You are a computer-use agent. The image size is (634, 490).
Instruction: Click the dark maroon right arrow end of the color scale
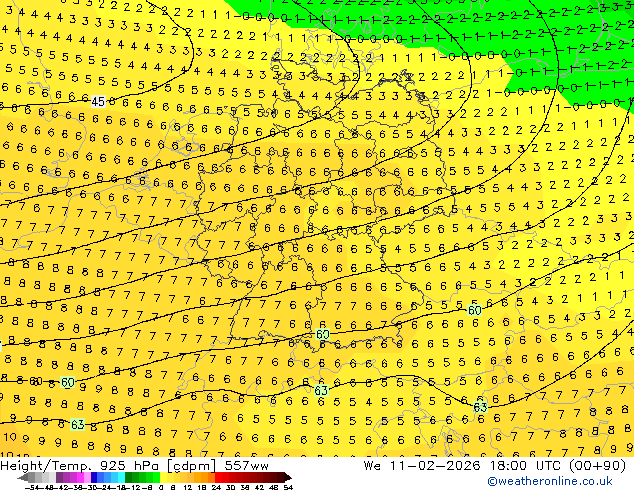pyautogui.click(x=287, y=478)
